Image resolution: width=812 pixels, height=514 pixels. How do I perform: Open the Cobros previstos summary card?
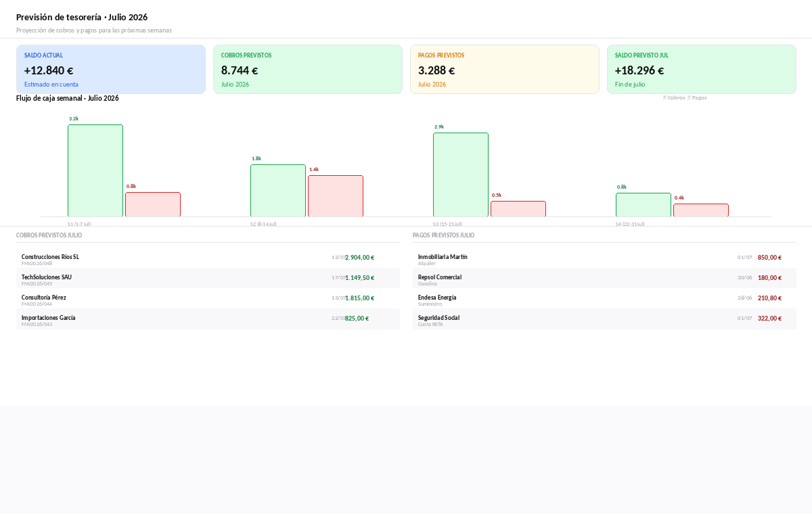click(x=308, y=70)
